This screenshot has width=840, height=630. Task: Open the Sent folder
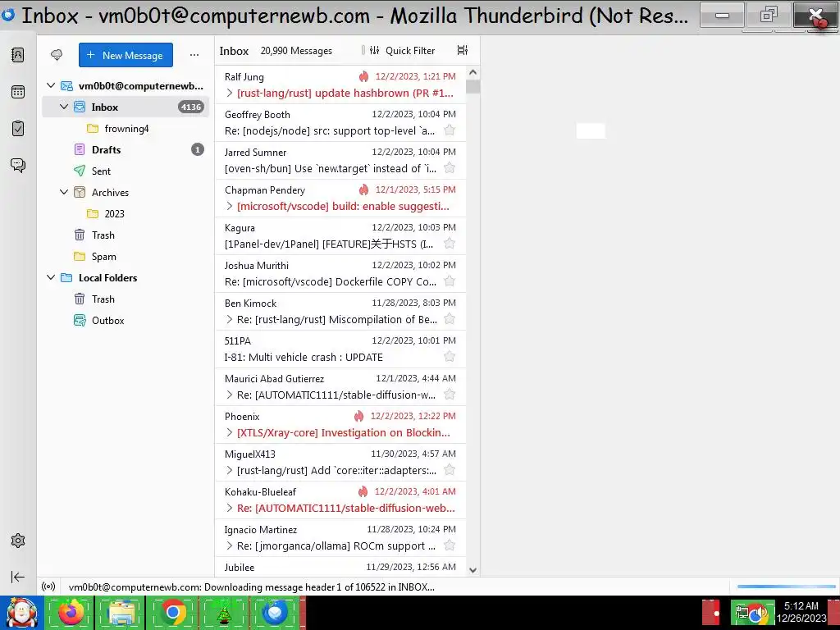pos(126,171)
